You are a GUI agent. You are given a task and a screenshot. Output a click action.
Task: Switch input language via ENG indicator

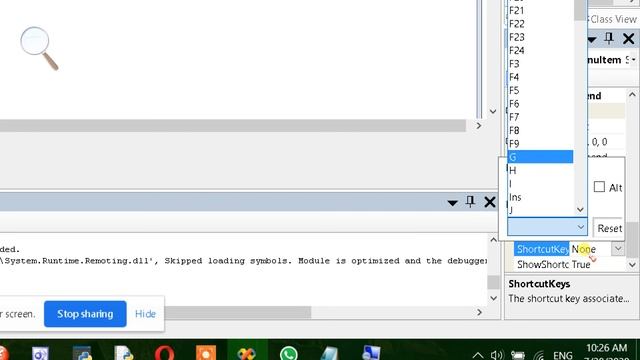click(562, 355)
